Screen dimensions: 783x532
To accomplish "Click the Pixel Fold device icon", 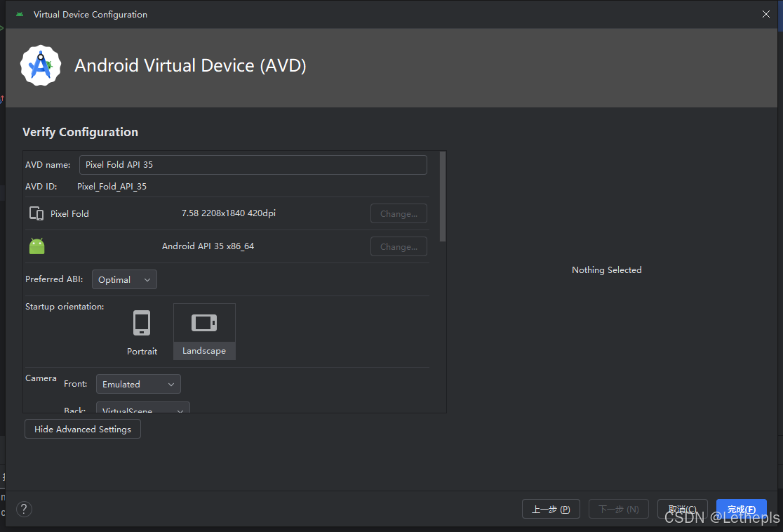I will 36,213.
